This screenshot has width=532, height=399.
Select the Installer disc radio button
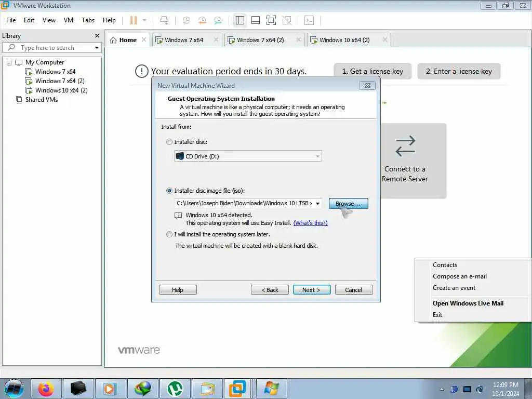click(x=169, y=142)
